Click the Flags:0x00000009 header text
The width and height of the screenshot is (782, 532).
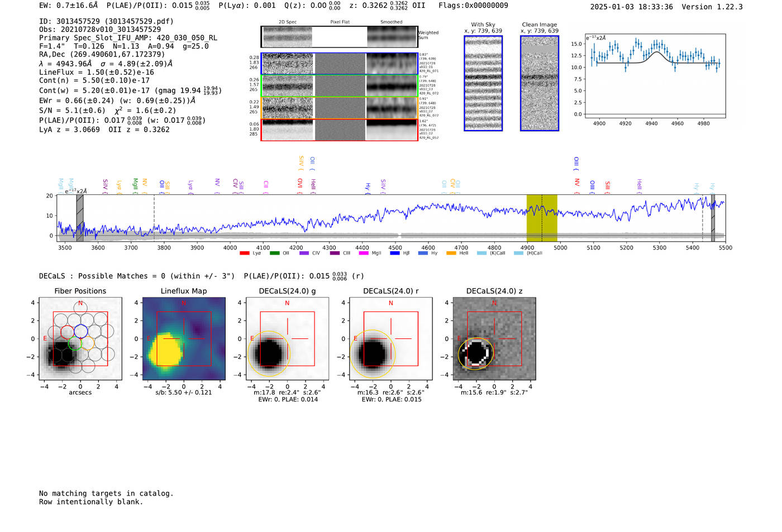[473, 6]
